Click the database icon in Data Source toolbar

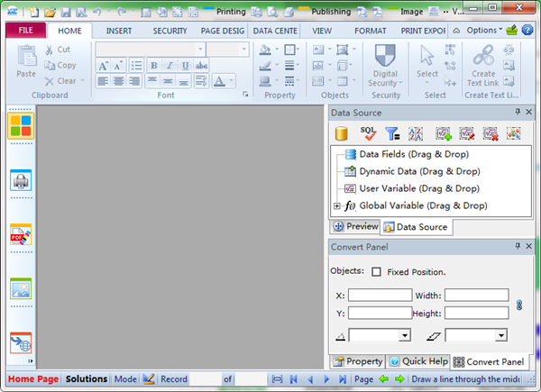pos(342,133)
